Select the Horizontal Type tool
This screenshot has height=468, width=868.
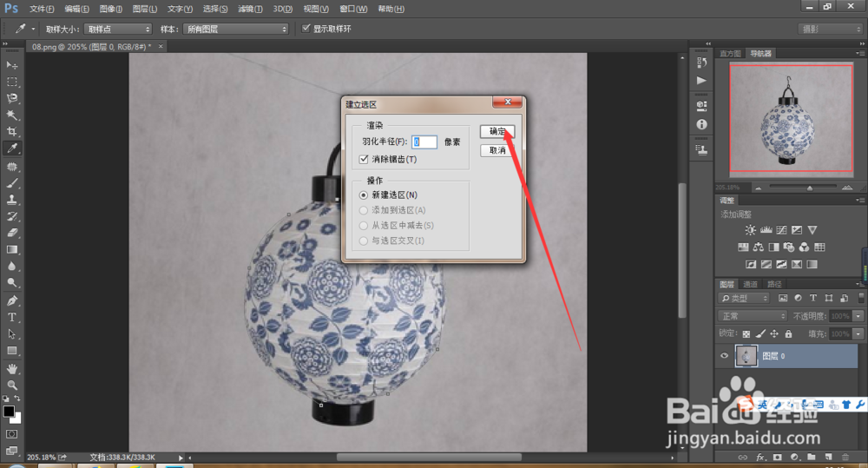(11, 317)
